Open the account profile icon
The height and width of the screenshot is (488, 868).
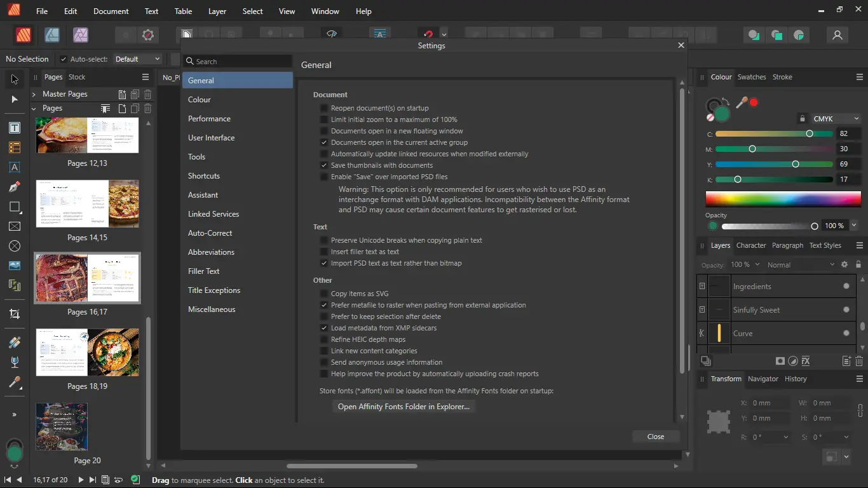837,35
